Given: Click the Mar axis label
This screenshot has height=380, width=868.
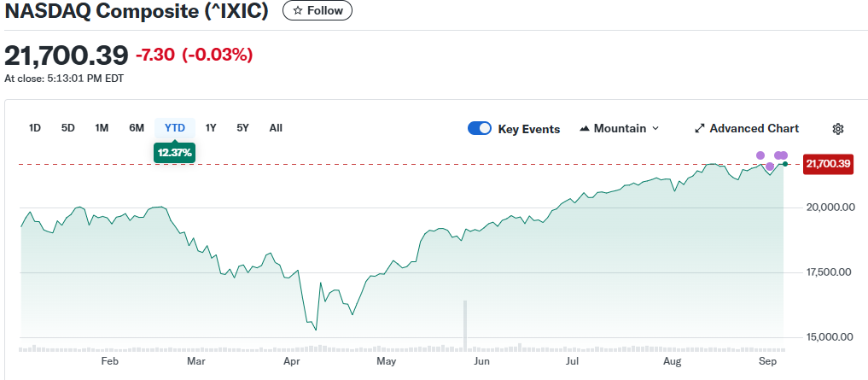Looking at the screenshot, I should pos(196,362).
